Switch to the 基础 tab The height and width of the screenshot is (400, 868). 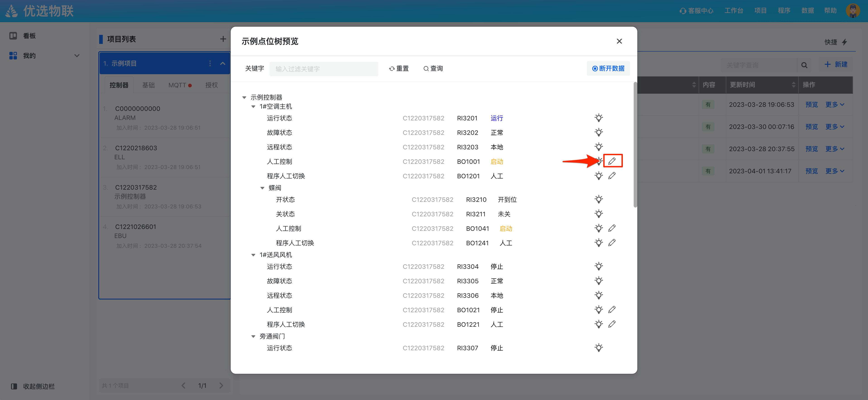[x=148, y=85]
